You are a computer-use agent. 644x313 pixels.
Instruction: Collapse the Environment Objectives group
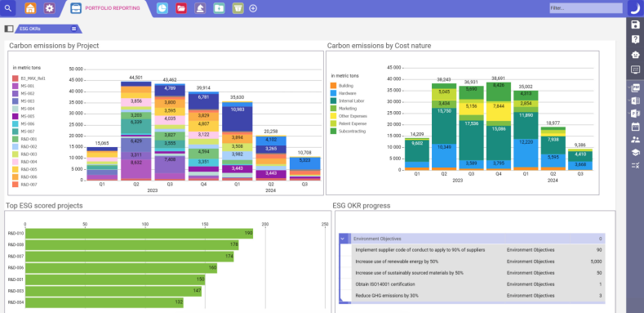click(x=343, y=239)
